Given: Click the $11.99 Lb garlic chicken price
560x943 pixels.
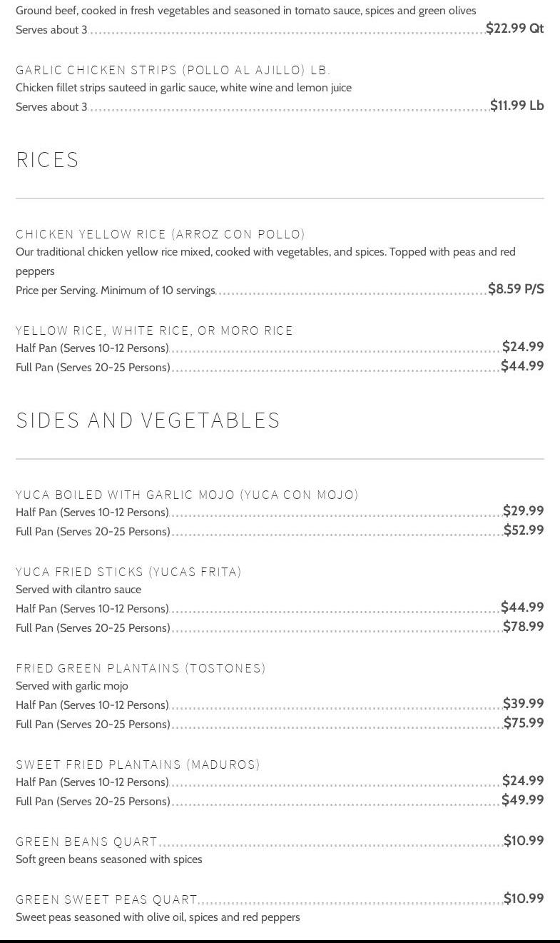Looking at the screenshot, I should (x=516, y=106).
